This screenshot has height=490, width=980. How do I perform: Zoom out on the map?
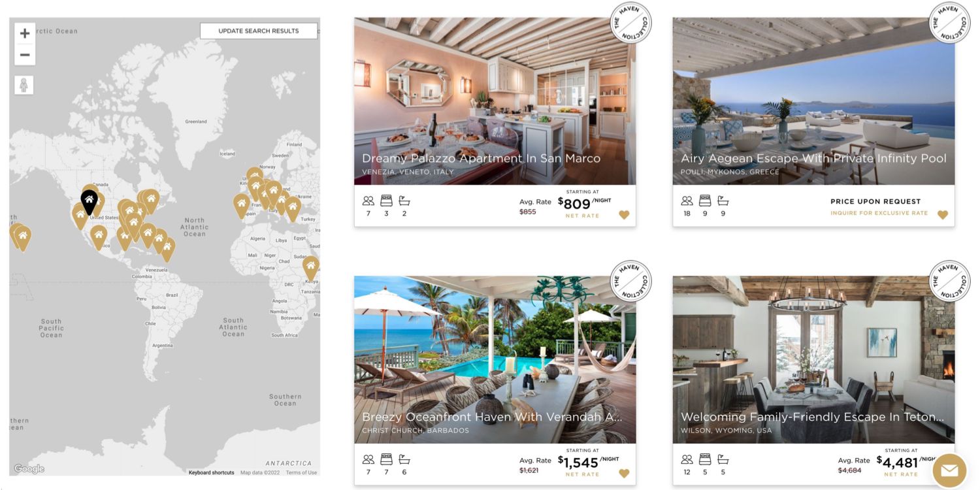[x=25, y=54]
